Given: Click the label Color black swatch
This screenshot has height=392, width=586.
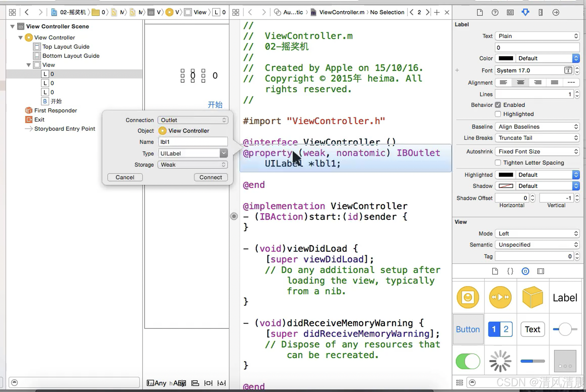Looking at the screenshot, I should tap(506, 58).
